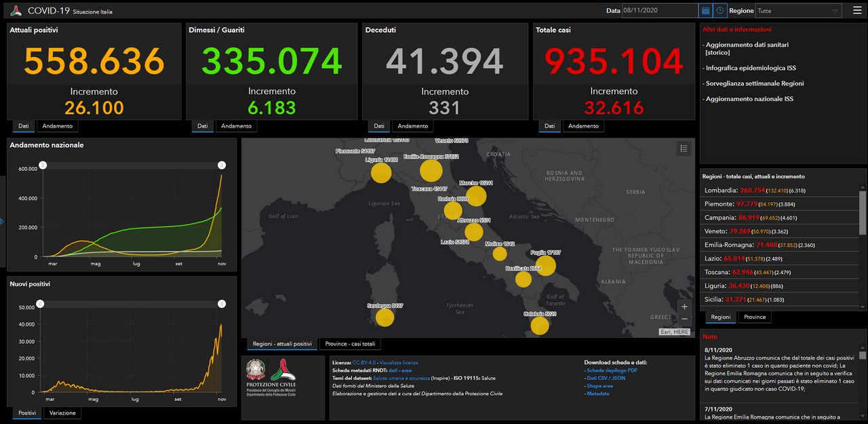Click the Emilia-Romagna bubble on map
Image resolution: width=868 pixels, height=424 pixels.
tap(431, 170)
